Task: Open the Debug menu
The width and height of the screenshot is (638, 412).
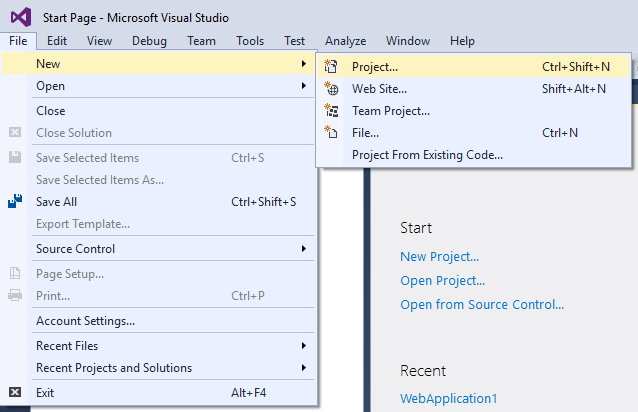Action: (x=149, y=41)
